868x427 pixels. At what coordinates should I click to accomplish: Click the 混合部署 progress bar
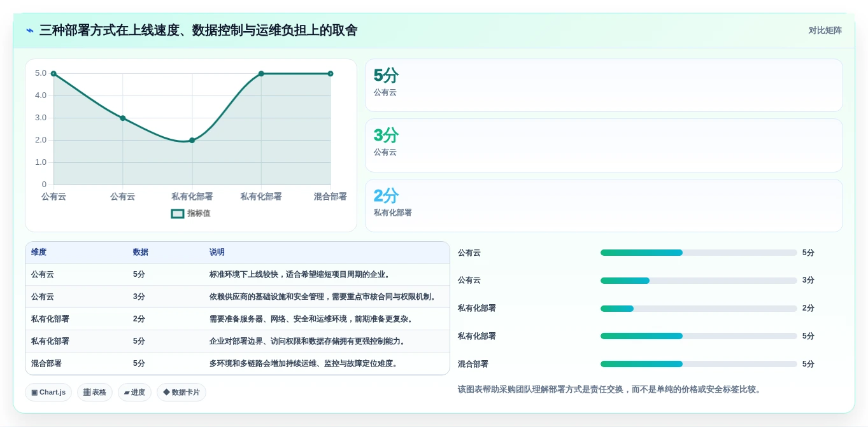pyautogui.click(x=699, y=364)
